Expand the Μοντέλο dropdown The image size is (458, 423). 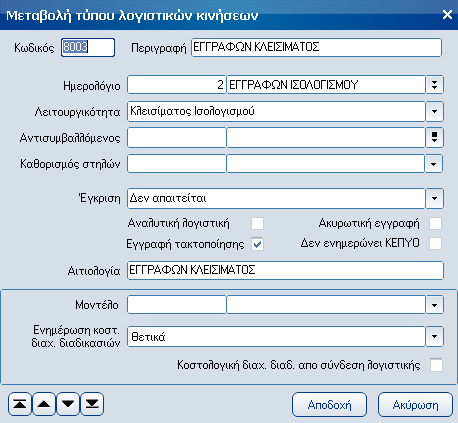(x=434, y=305)
